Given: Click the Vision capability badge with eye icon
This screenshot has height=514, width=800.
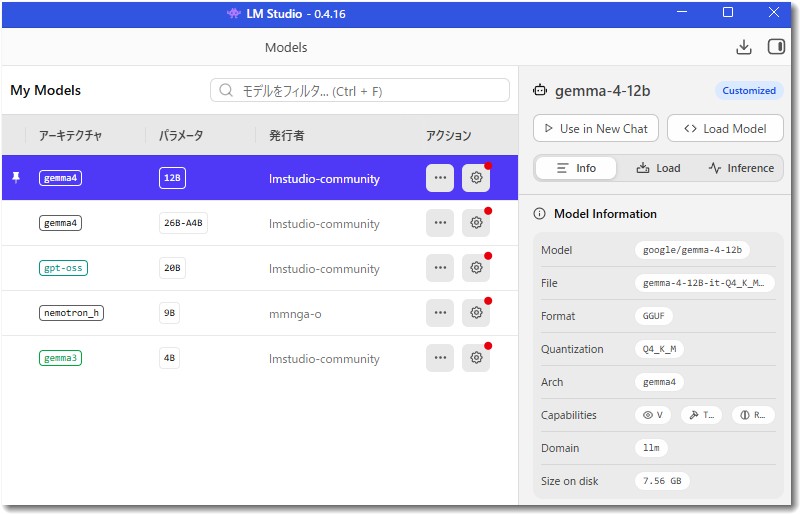Looking at the screenshot, I should pyautogui.click(x=653, y=415).
